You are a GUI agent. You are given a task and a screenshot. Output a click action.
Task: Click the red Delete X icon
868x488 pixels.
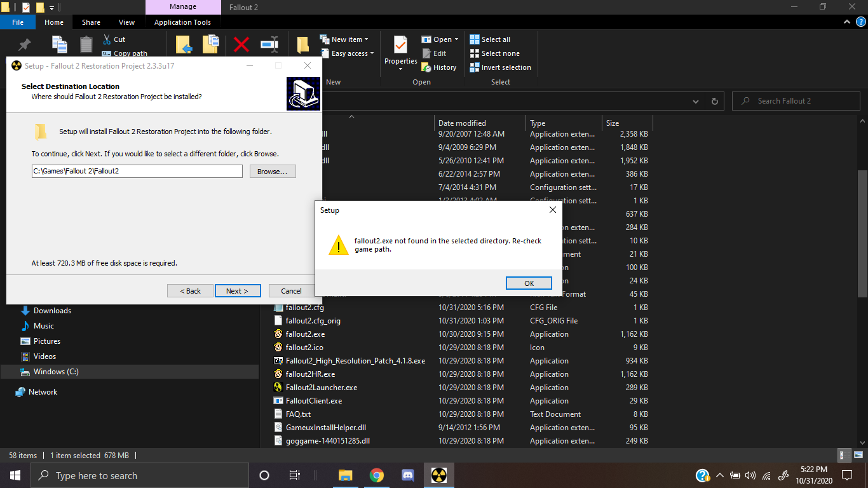(241, 44)
